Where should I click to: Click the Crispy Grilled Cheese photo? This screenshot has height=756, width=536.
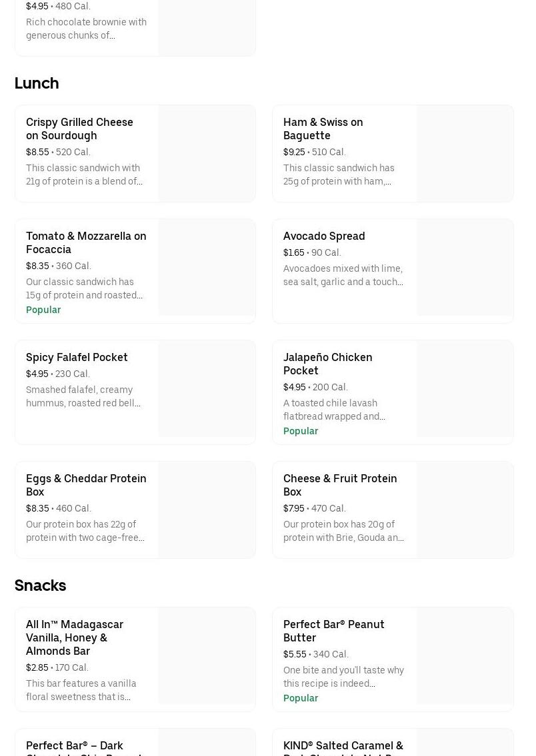(207, 153)
